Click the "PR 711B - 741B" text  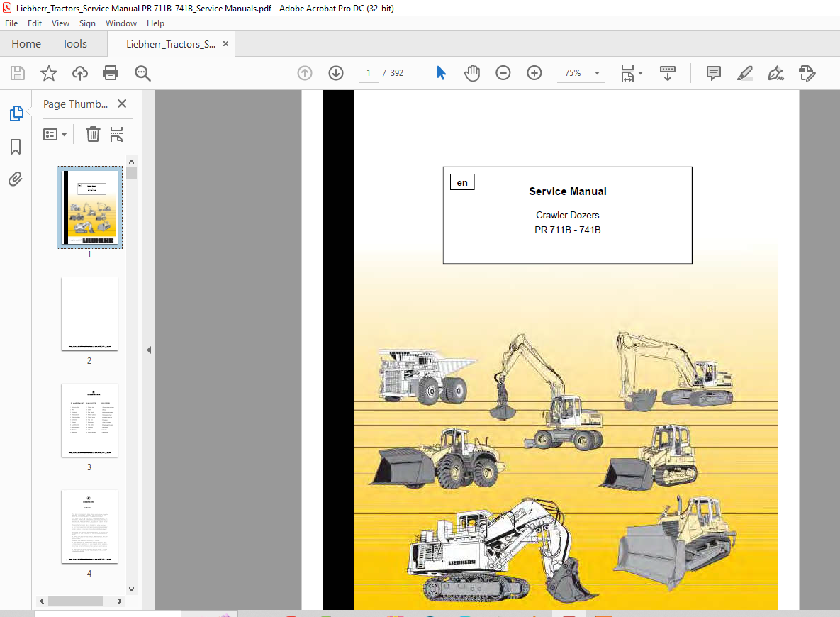(x=568, y=230)
